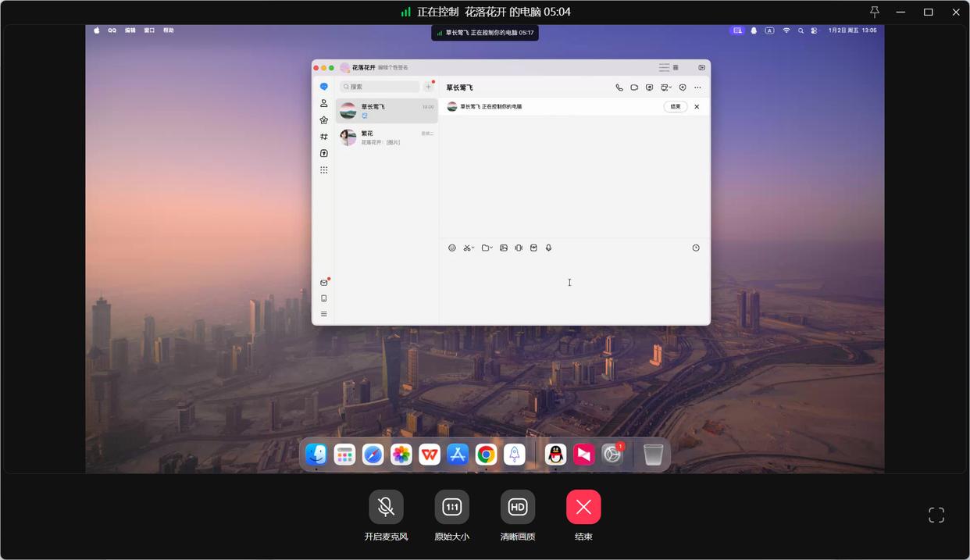Screen dimensions: 970x560
Task: Click the message input area in chat
Action: tap(574, 289)
